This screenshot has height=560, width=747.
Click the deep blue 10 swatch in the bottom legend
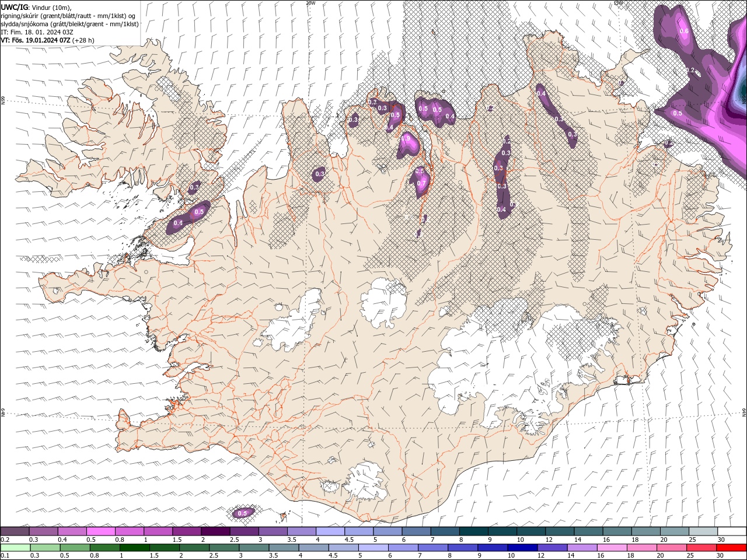coord(522,548)
